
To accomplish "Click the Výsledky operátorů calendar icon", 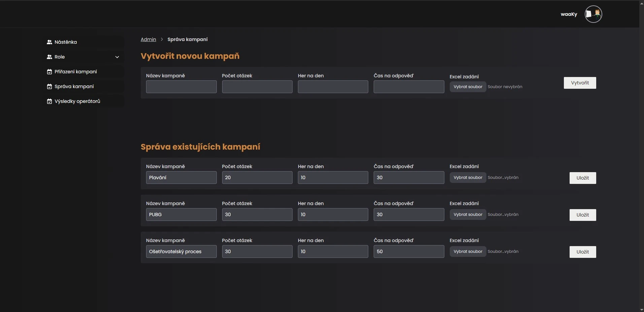I will [x=49, y=101].
